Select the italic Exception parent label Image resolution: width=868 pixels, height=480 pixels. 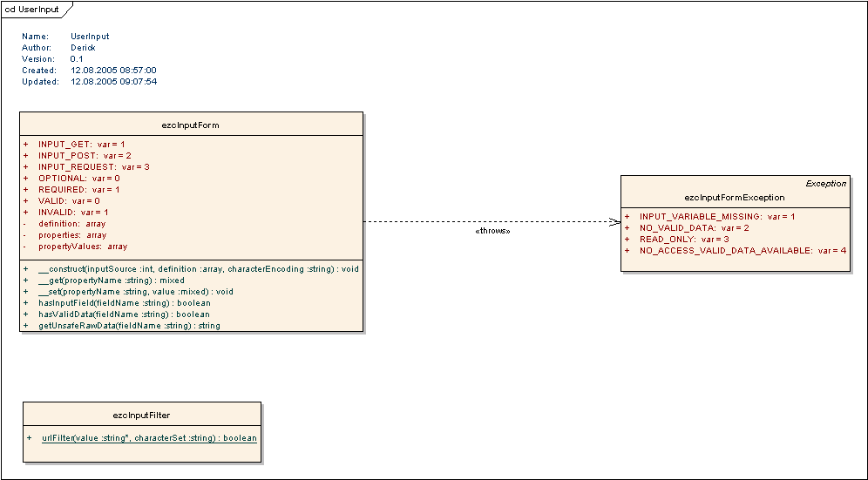tap(825, 184)
